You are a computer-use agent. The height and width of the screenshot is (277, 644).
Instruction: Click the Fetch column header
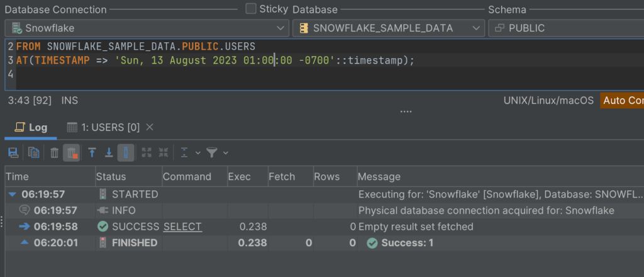[291, 177]
